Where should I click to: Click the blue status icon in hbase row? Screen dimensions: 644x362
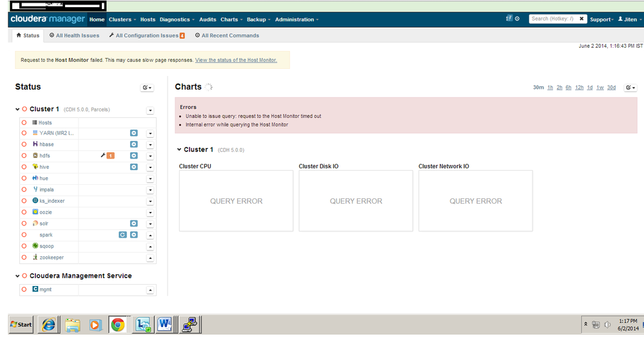tap(134, 144)
